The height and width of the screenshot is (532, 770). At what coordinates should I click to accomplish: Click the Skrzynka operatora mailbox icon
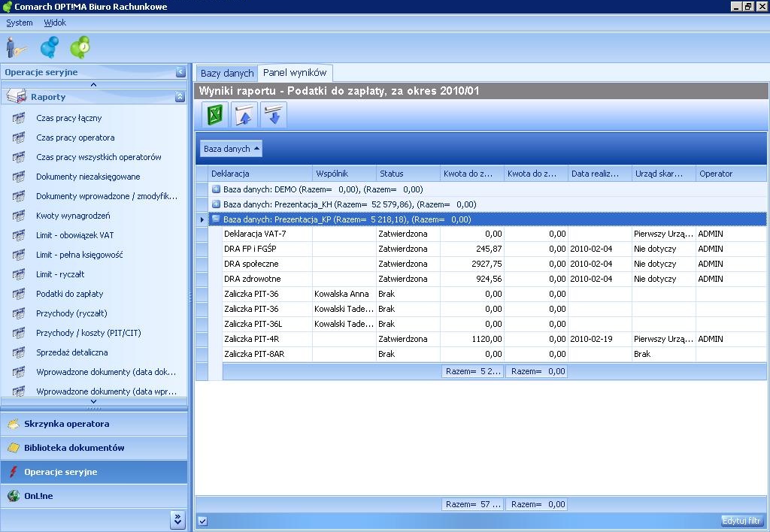click(x=14, y=424)
